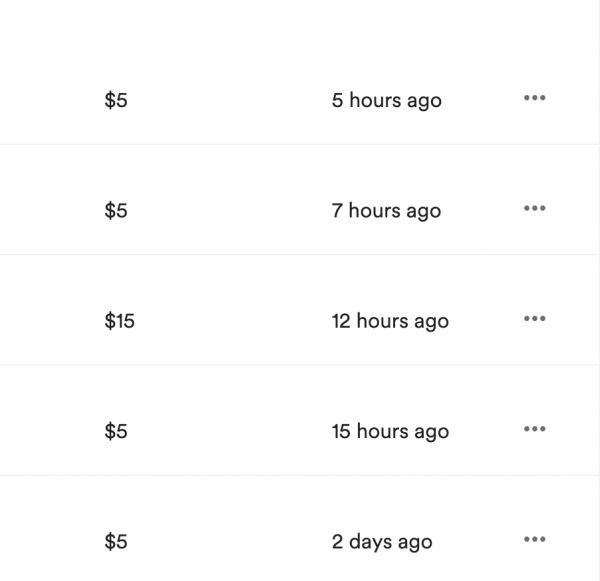Click $5 amount in the 2 days ago row
Viewport: 600px width, 581px height.
(x=116, y=542)
